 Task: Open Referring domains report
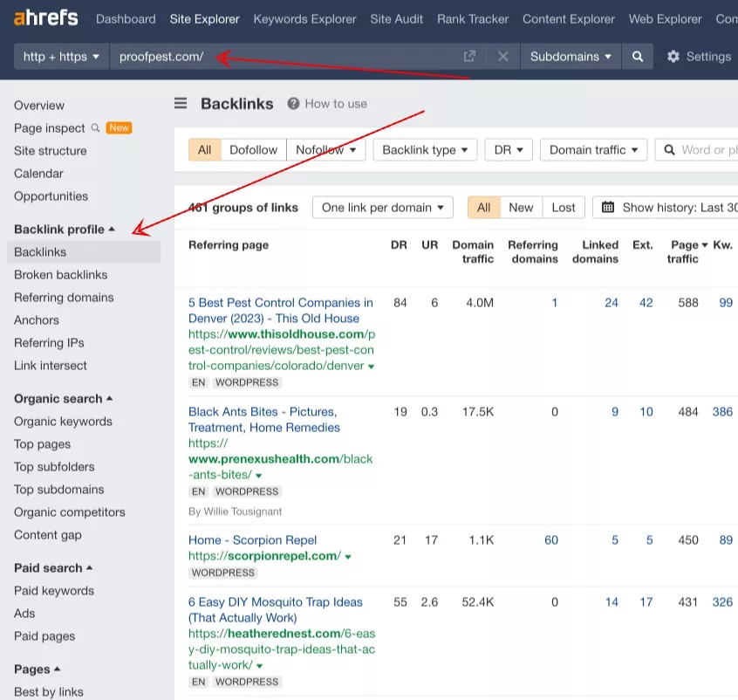pyautogui.click(x=64, y=298)
